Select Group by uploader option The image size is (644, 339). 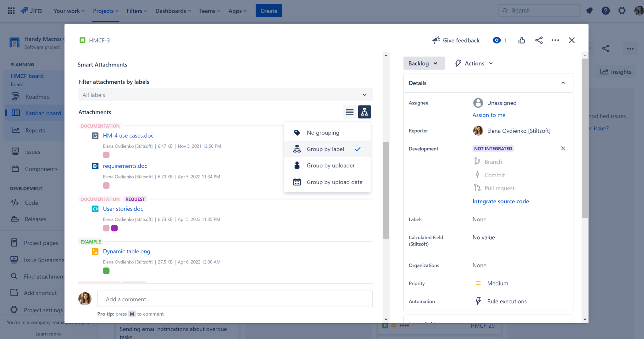(x=330, y=165)
